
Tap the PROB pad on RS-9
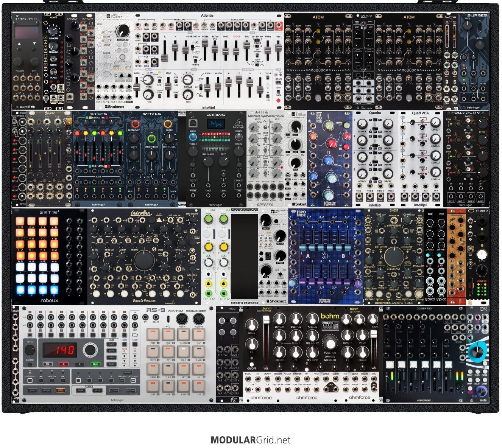153,369
